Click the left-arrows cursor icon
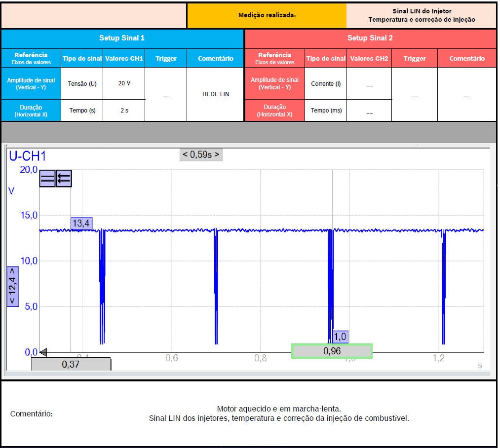 64,179
